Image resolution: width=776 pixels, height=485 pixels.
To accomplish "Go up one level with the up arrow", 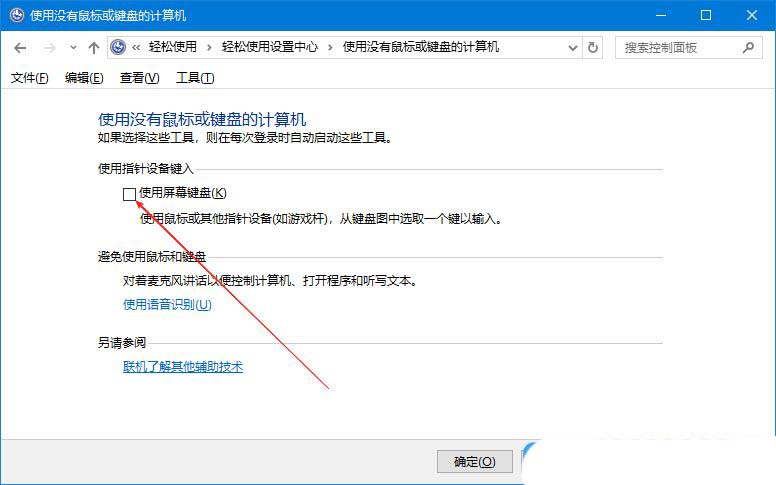I will click(94, 48).
